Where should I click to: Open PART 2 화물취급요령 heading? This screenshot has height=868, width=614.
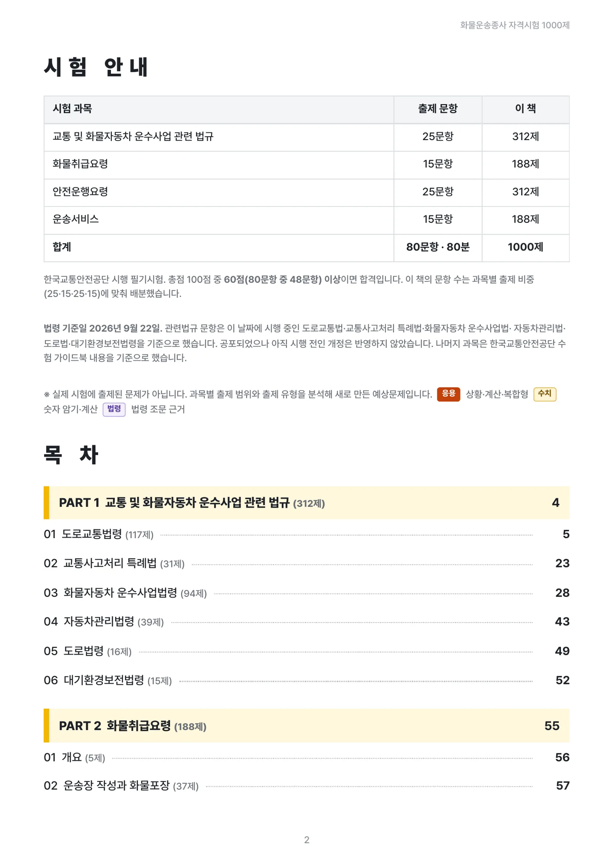click(306, 726)
